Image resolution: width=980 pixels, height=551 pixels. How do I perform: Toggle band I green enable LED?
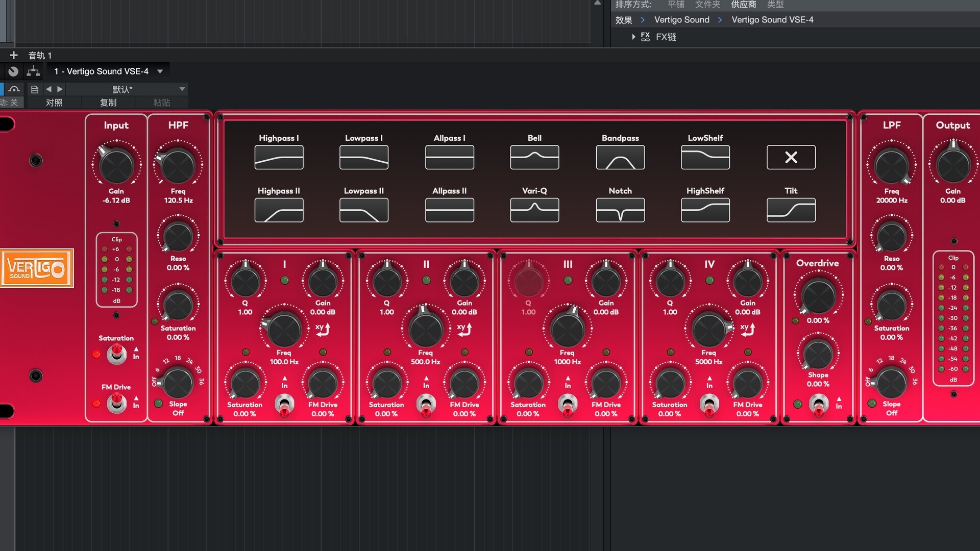pos(284,280)
